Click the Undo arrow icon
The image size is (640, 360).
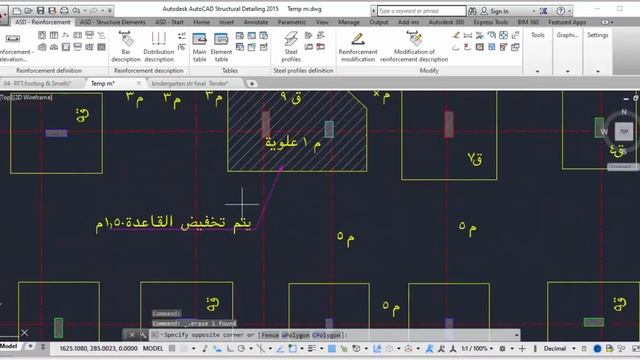click(76, 11)
